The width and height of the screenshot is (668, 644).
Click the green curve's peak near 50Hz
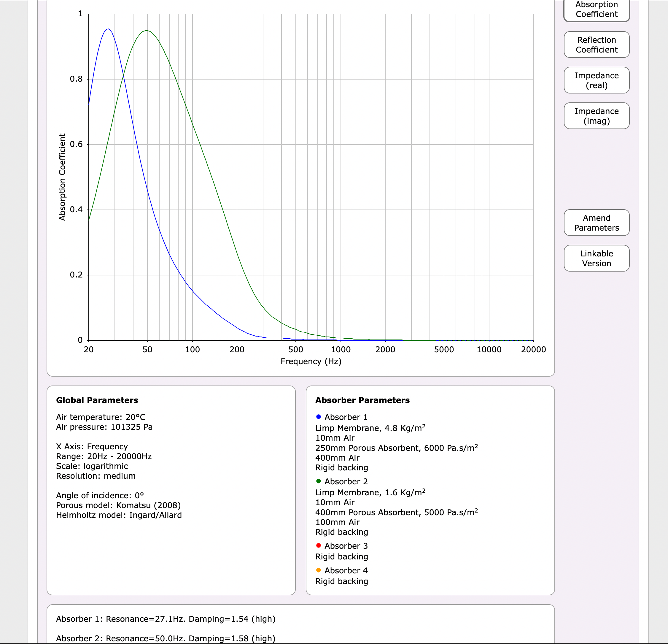pyautogui.click(x=147, y=31)
